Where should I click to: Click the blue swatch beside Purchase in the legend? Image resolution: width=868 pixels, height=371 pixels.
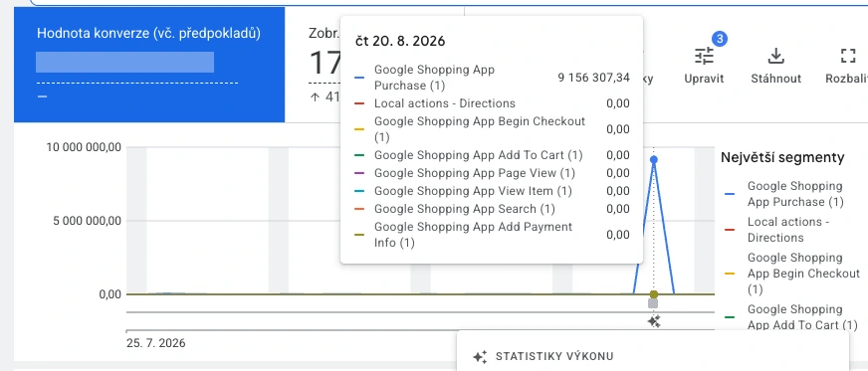[730, 194]
